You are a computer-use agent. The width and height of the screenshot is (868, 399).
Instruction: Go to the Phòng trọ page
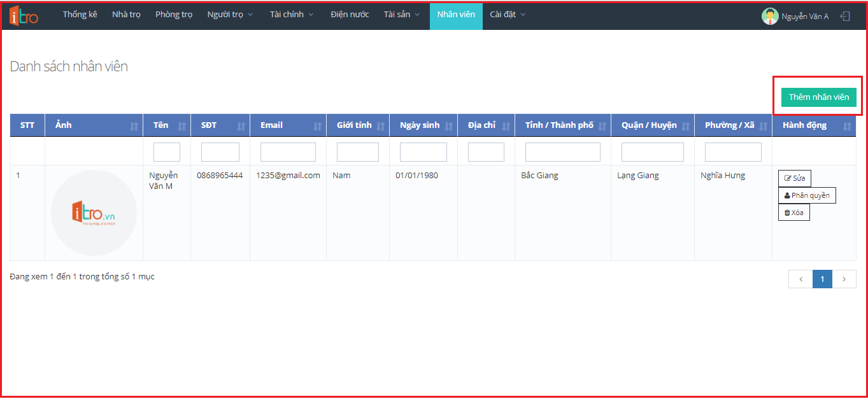173,15
